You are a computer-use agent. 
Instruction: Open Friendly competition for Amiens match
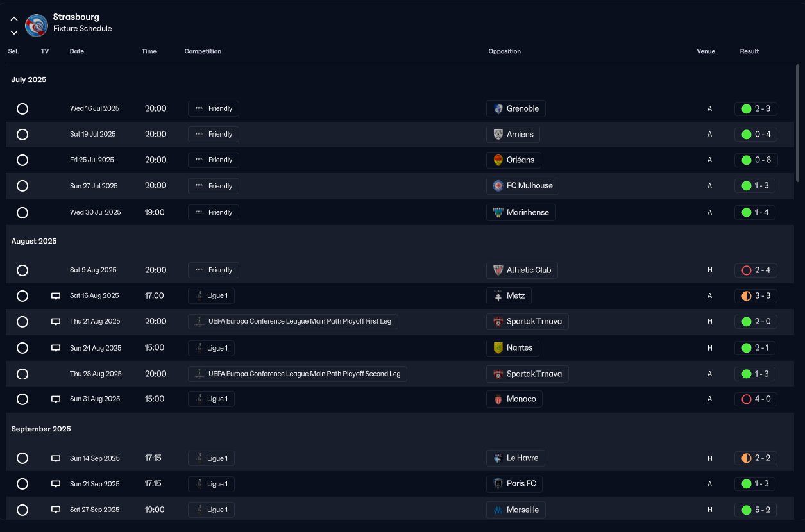point(214,135)
